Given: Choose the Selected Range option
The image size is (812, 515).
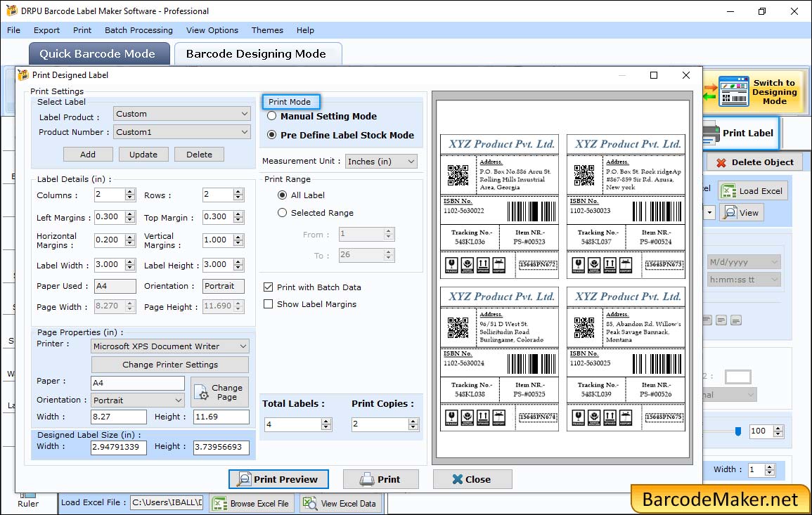Looking at the screenshot, I should point(282,213).
